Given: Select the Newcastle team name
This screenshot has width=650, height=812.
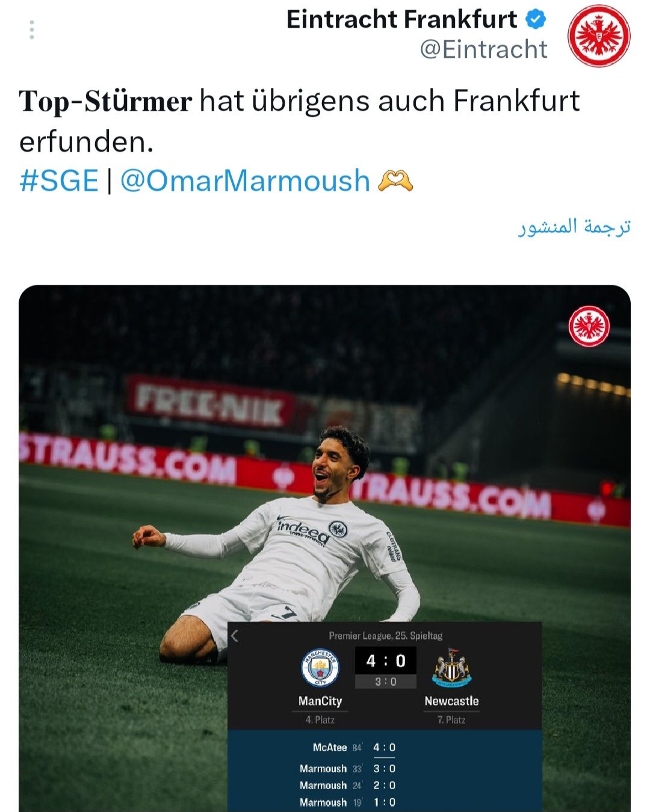Looking at the screenshot, I should [x=451, y=701].
